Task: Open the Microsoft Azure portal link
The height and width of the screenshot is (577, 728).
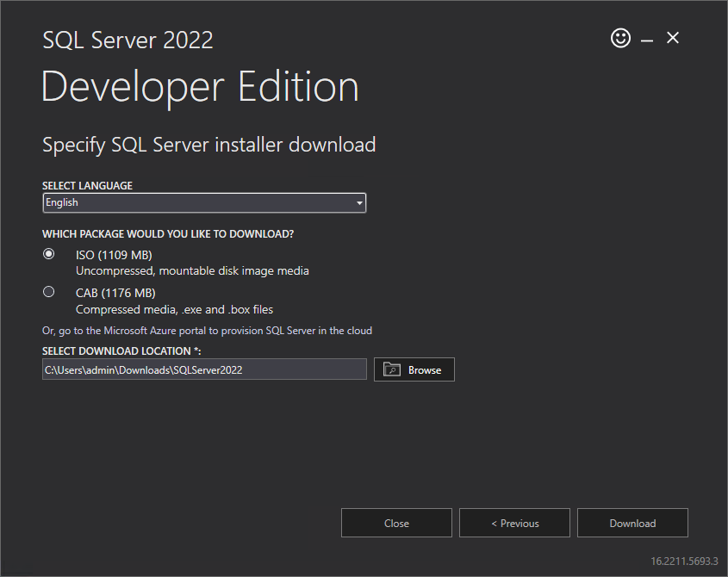Action: 207,331
